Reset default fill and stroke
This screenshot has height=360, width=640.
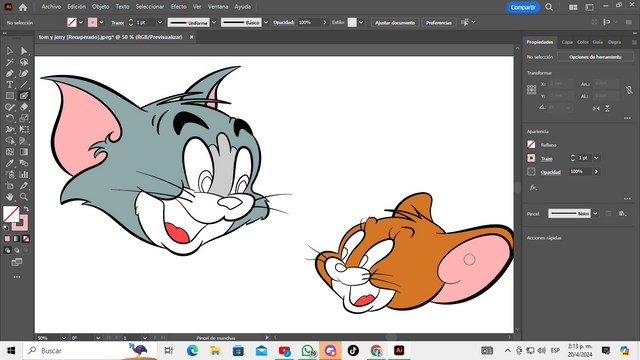coord(6,228)
